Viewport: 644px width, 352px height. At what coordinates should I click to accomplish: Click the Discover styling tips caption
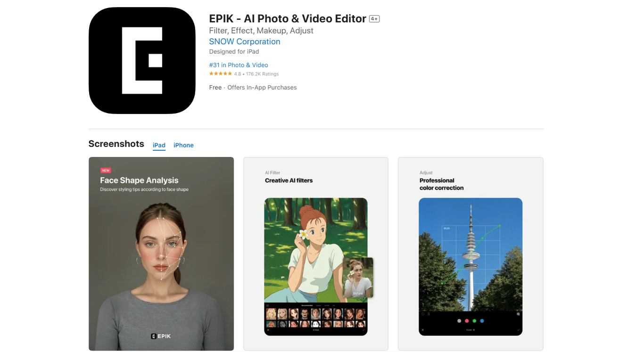pyautogui.click(x=144, y=189)
